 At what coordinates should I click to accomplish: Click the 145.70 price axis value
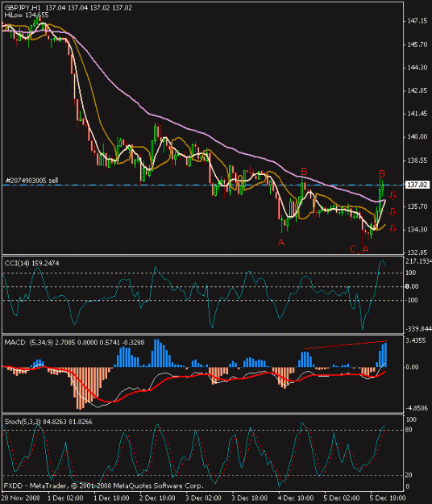click(417, 44)
